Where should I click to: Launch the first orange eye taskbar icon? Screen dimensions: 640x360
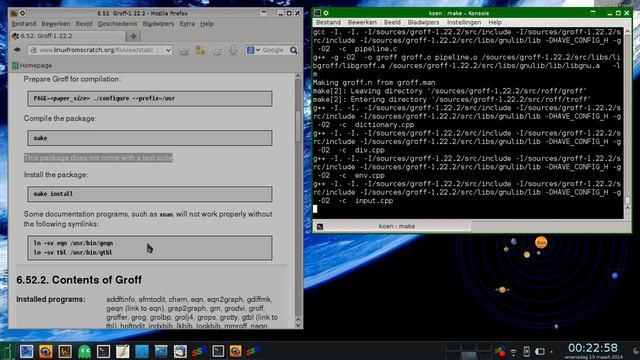pos(46,351)
